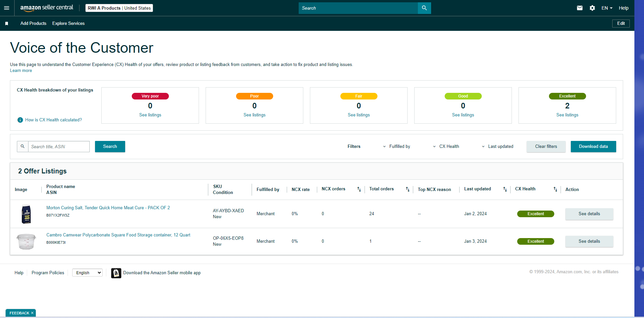Click the Excellent badge for Cambro Camwear
This screenshot has width=644, height=318.
[536, 241]
